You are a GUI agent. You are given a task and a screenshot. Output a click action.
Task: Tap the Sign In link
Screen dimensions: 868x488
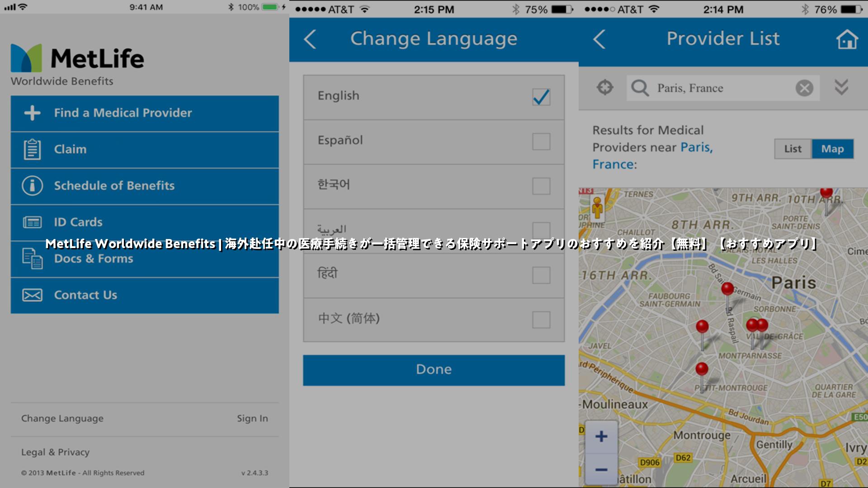coord(252,418)
